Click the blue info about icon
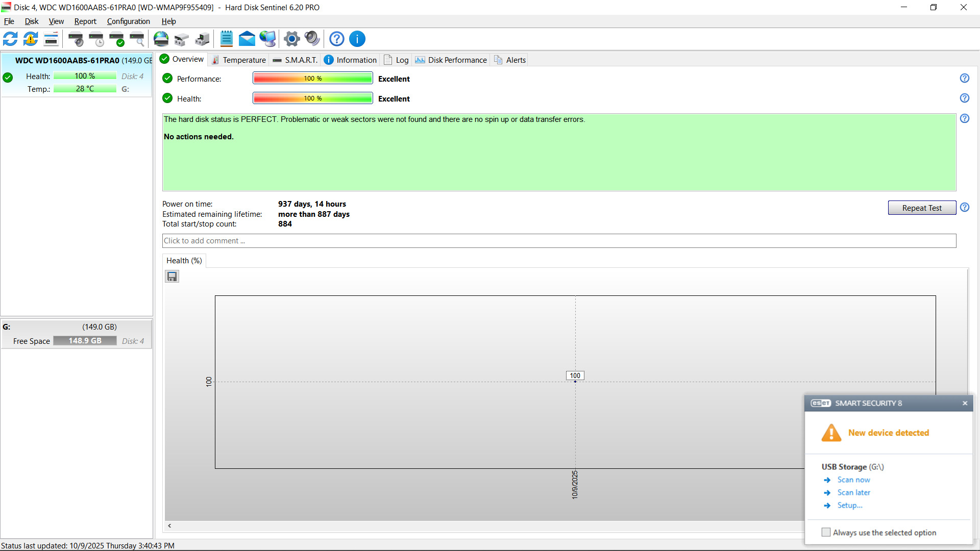 click(x=357, y=39)
